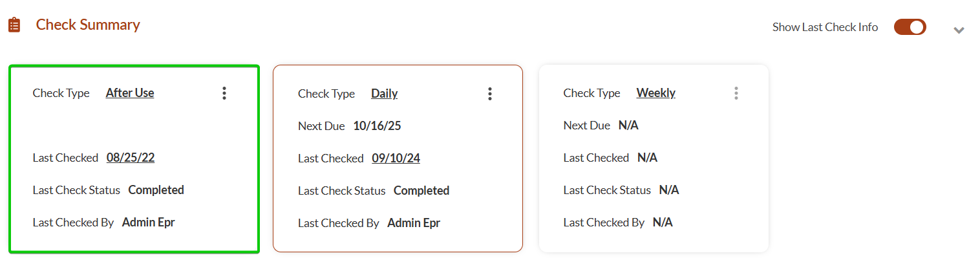Open the After Use card options menu
Image resolution: width=980 pixels, height=262 pixels.
[x=224, y=93]
